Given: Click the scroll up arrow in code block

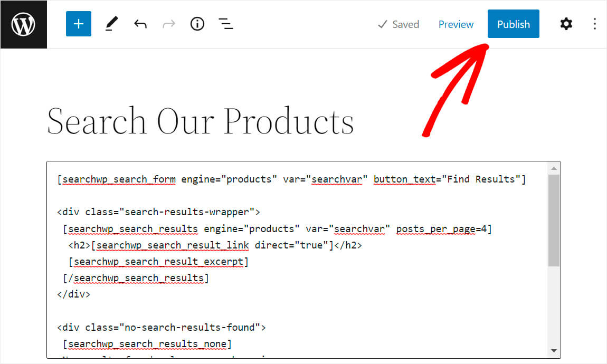Looking at the screenshot, I should point(554,168).
